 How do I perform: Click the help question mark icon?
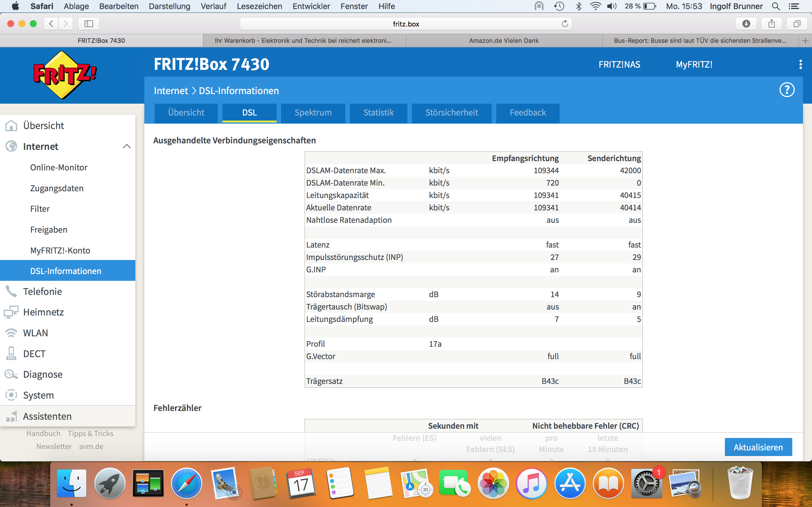[x=787, y=90]
